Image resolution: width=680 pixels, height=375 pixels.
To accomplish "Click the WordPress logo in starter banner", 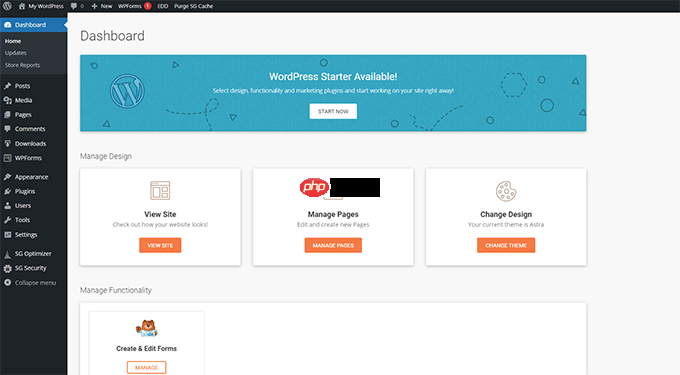I will pos(127,91).
